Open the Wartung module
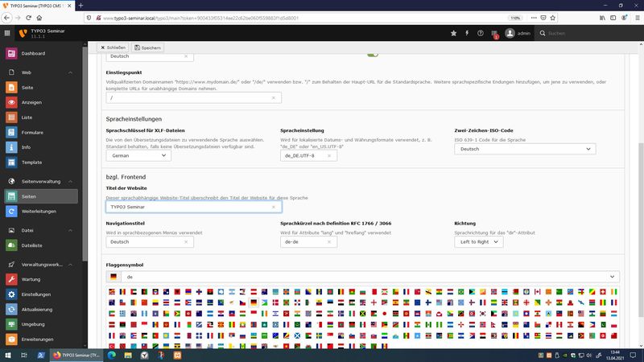 coord(41,279)
